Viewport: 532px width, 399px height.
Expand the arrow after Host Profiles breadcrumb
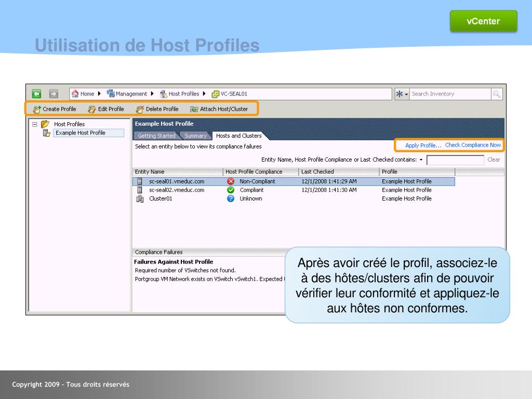pos(204,94)
